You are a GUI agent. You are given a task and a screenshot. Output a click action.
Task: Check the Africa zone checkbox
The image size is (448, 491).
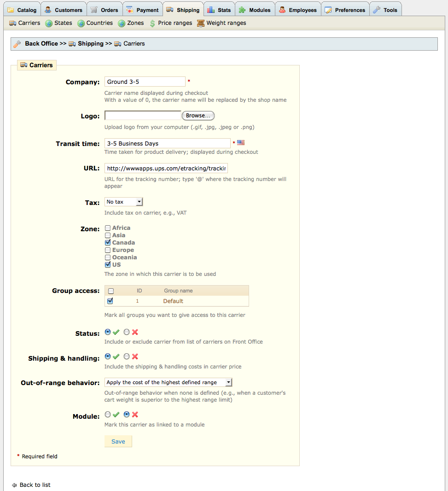pos(108,228)
